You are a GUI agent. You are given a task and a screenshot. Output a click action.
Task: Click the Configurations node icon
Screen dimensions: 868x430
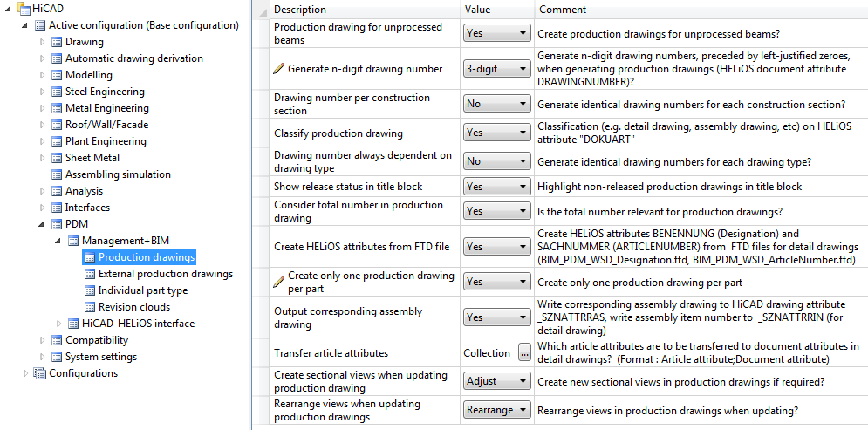pos(40,373)
